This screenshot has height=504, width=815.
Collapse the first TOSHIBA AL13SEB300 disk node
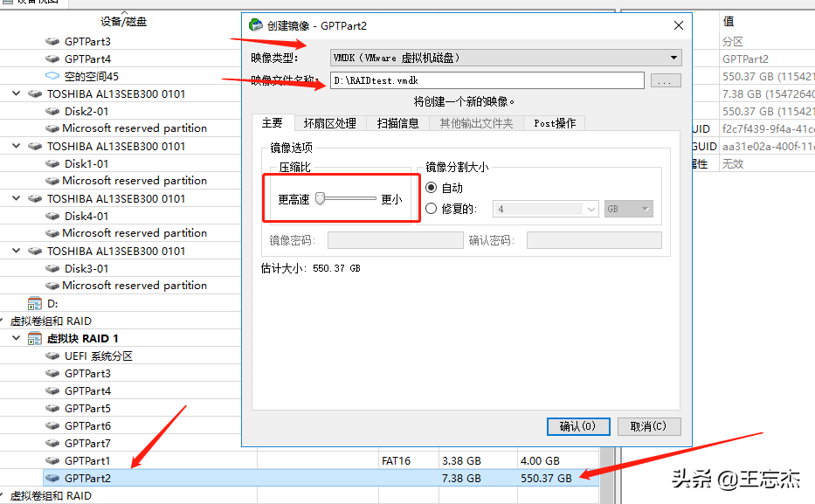pos(15,93)
